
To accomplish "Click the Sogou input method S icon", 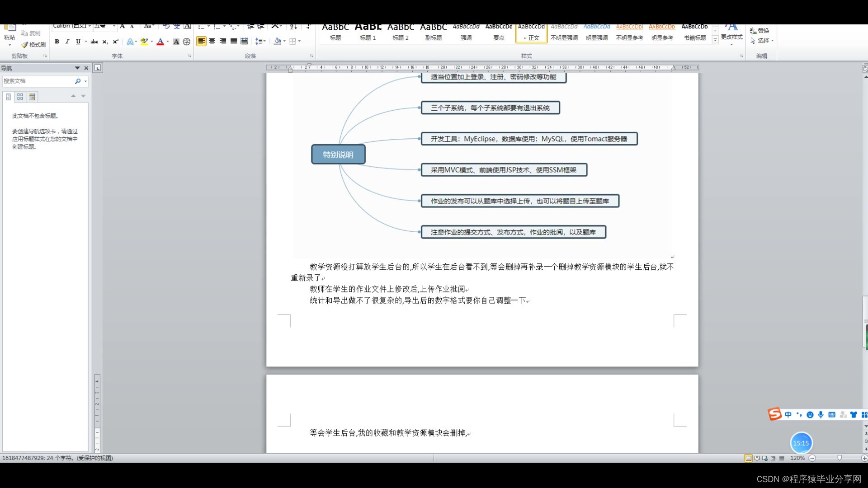I will [x=774, y=414].
